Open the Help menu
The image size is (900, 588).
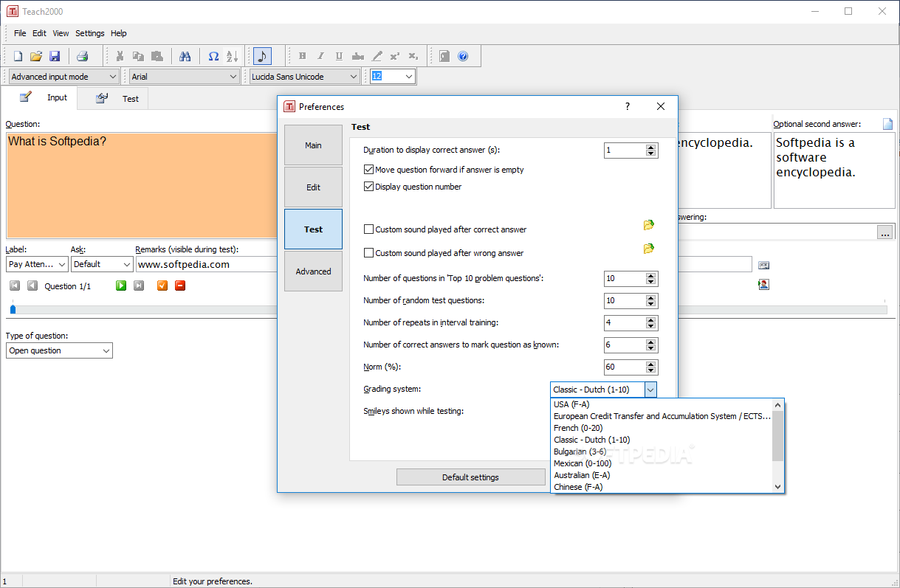(x=119, y=33)
